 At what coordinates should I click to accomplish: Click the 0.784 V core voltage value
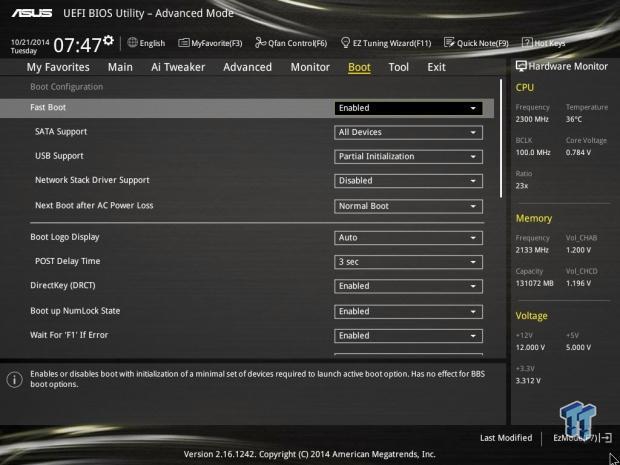(x=578, y=152)
